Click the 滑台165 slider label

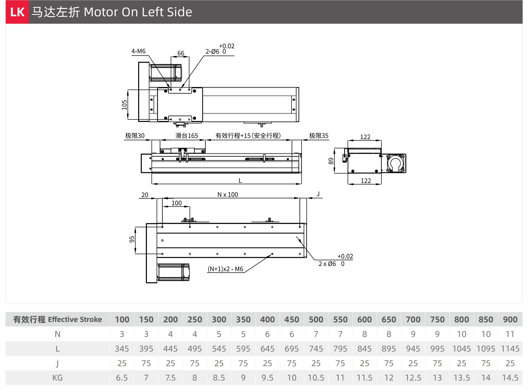[187, 136]
